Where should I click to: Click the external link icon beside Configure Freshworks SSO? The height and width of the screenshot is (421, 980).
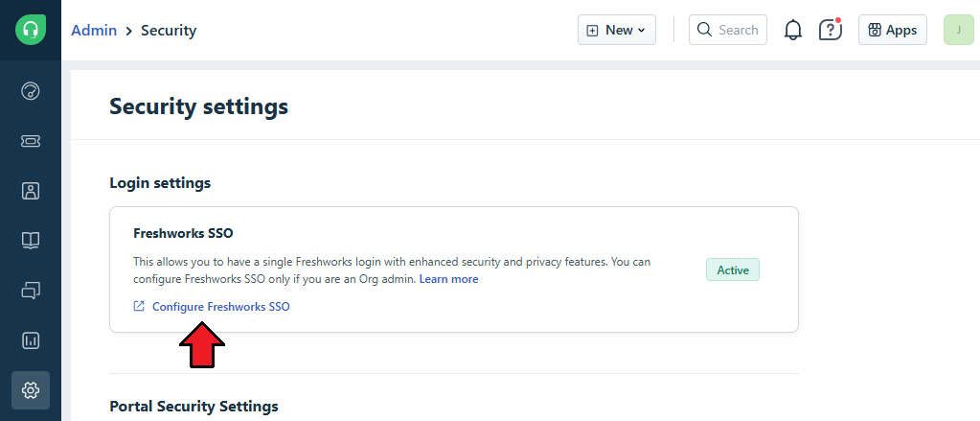pos(139,307)
